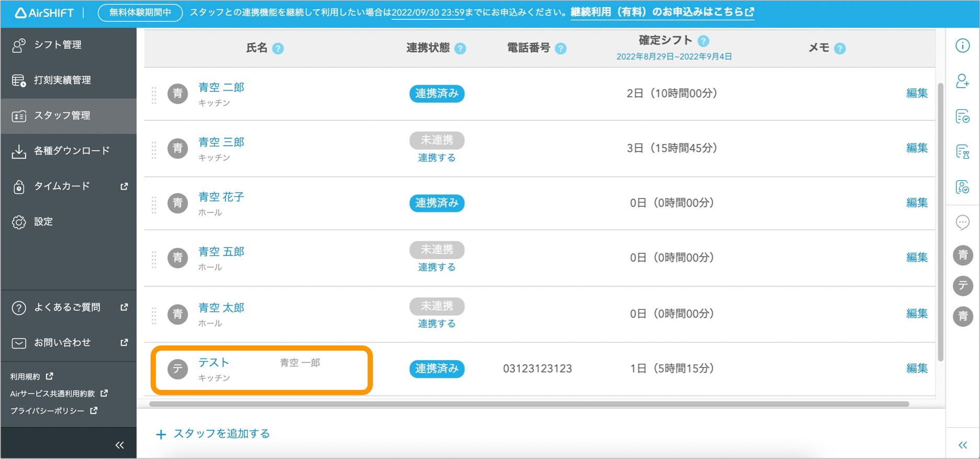The width and height of the screenshot is (980, 459).
Task: Click the add staff person icon
Action: (x=962, y=81)
